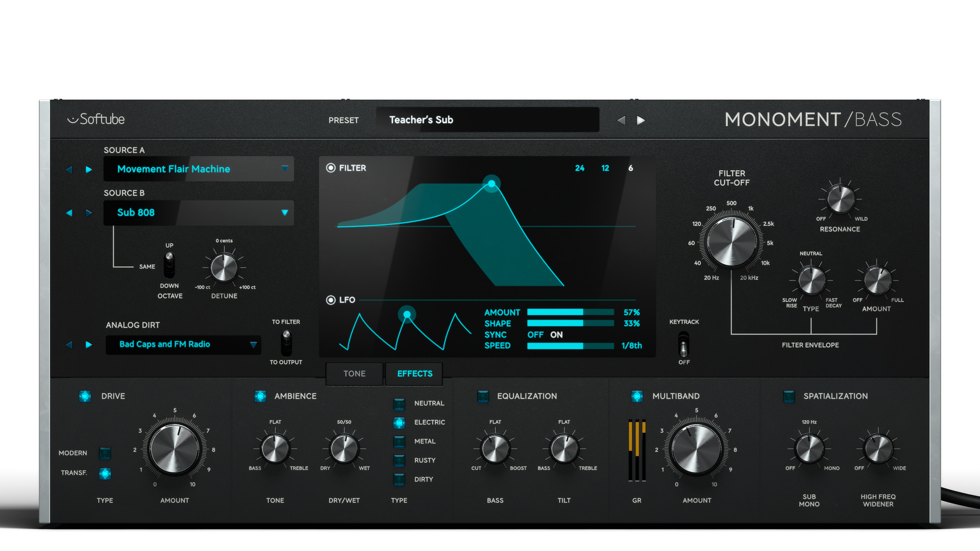Set LFO sync to ON
980x551 pixels.
(556, 335)
